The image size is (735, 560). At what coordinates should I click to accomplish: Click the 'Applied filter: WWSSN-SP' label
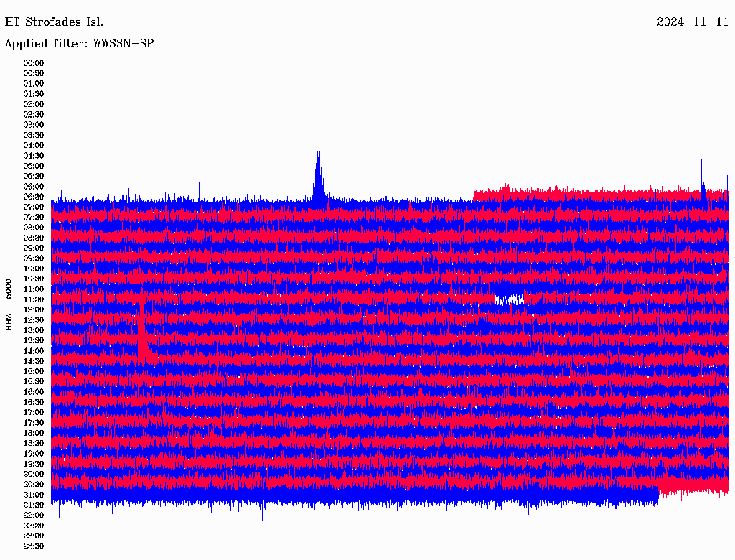click(79, 44)
